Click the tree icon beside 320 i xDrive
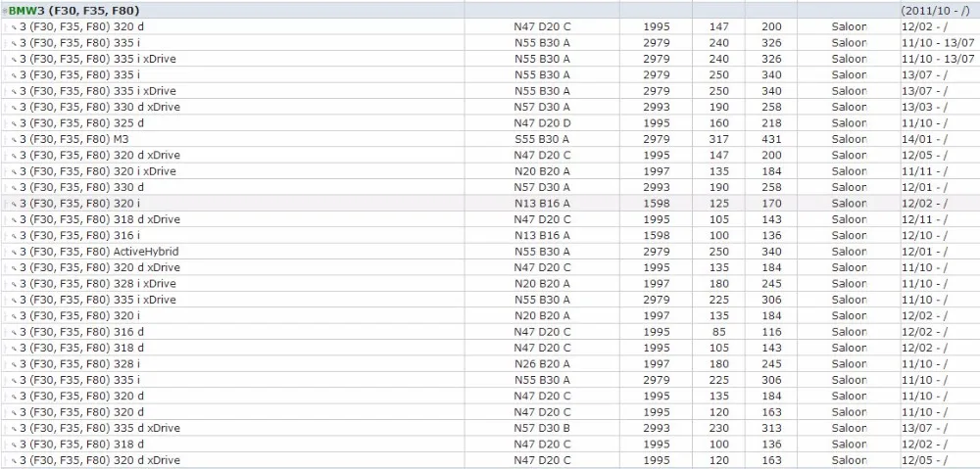Screen dimensions: 980x469 click(13, 171)
